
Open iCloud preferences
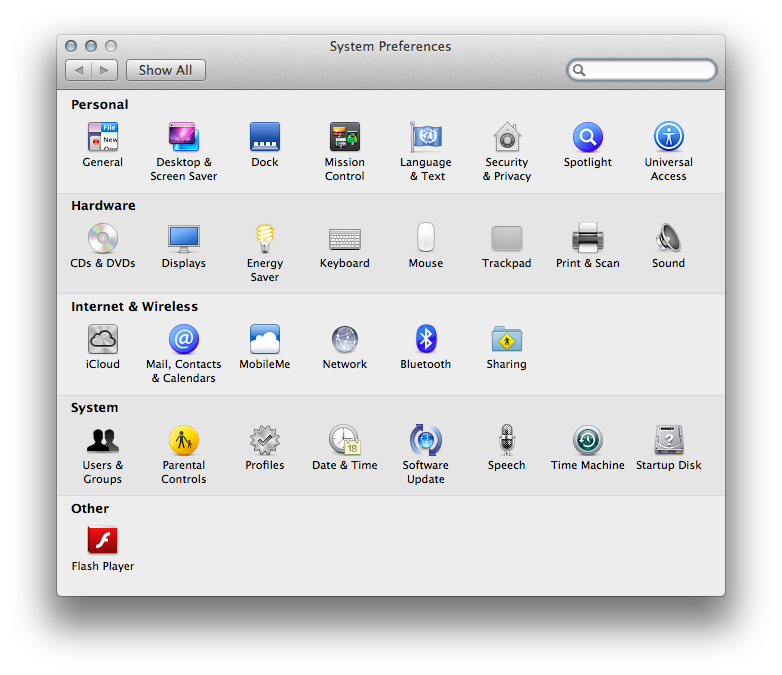102,340
